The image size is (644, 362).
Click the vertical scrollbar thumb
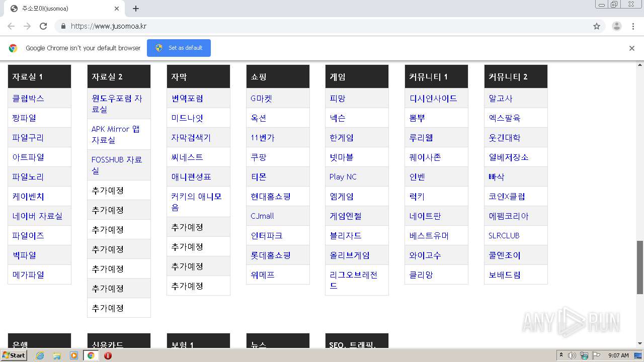click(640, 267)
